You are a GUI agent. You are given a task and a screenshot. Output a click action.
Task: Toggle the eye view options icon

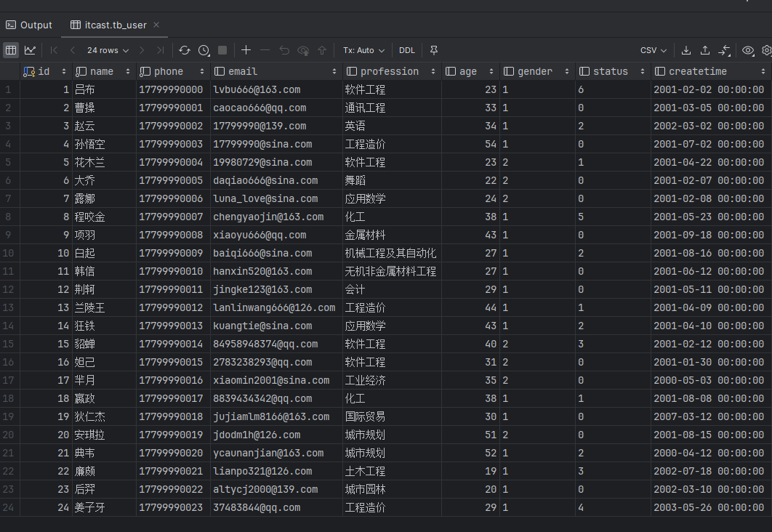click(x=748, y=50)
